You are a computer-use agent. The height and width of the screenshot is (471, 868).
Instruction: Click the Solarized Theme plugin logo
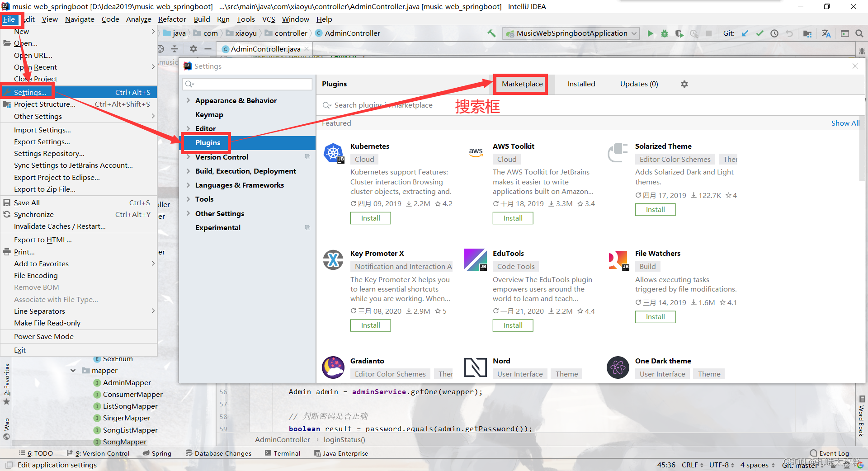(x=618, y=153)
